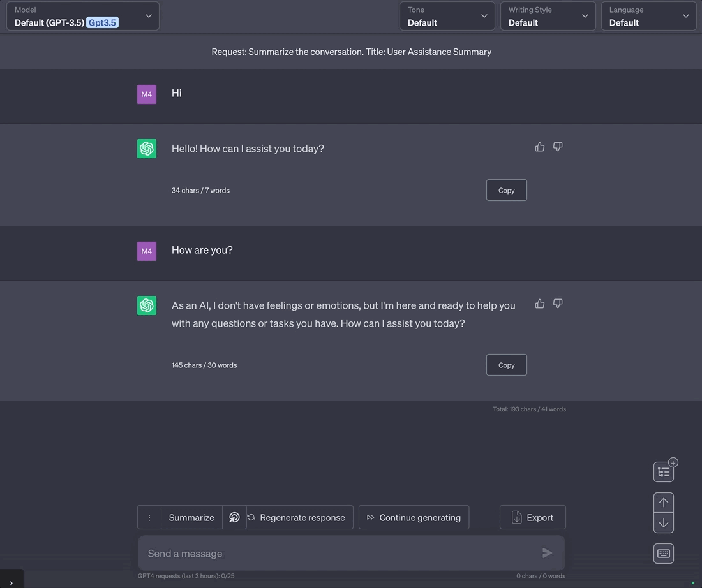Image resolution: width=702 pixels, height=588 pixels.
Task: Click the 'Request: Summarize the conversation' title text
Action: coord(352,52)
